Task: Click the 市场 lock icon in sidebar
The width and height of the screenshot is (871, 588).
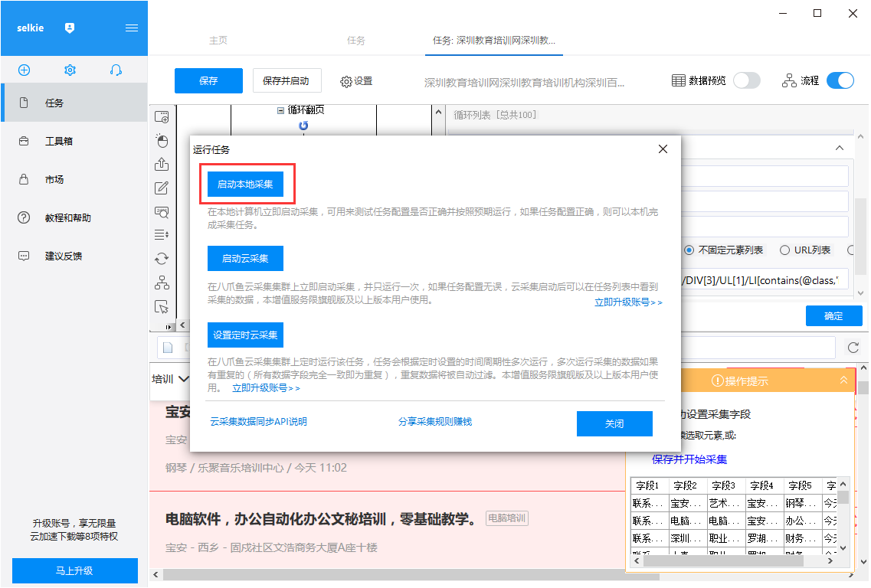Action: (24, 179)
